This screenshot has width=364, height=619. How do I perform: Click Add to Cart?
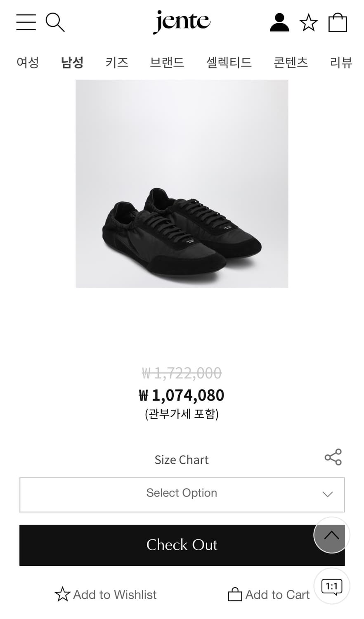coord(269,595)
